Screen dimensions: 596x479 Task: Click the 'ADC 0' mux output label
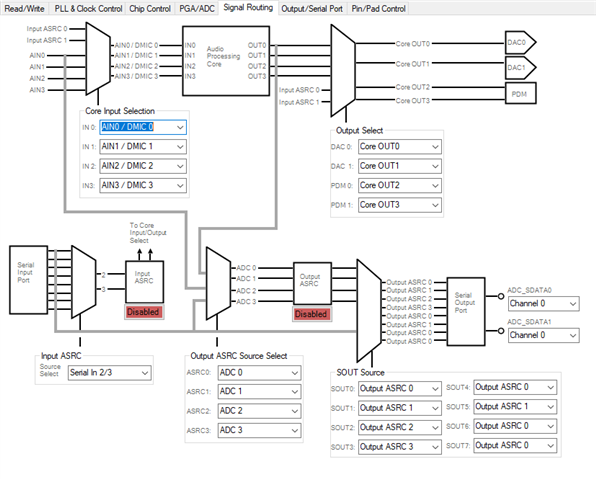click(246, 268)
